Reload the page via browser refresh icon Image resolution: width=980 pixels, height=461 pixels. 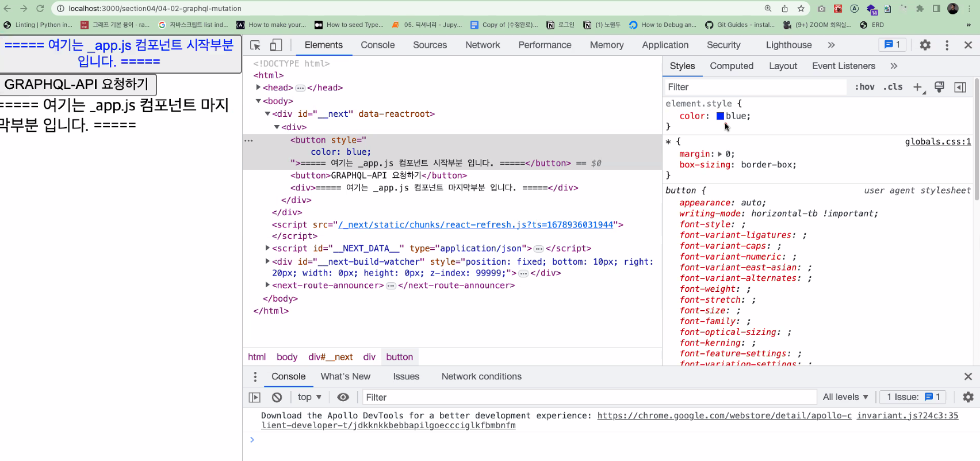(x=40, y=9)
